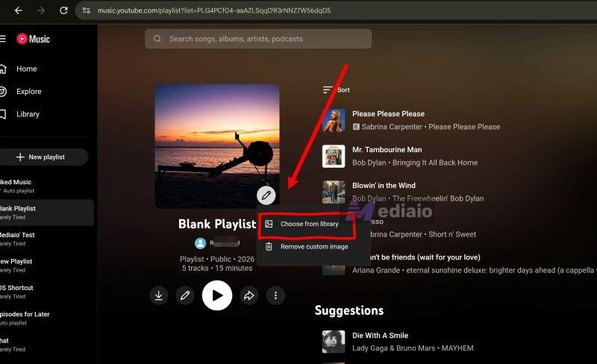Play Die With A Smile suggestion
The image size is (597, 364).
tap(380, 336)
